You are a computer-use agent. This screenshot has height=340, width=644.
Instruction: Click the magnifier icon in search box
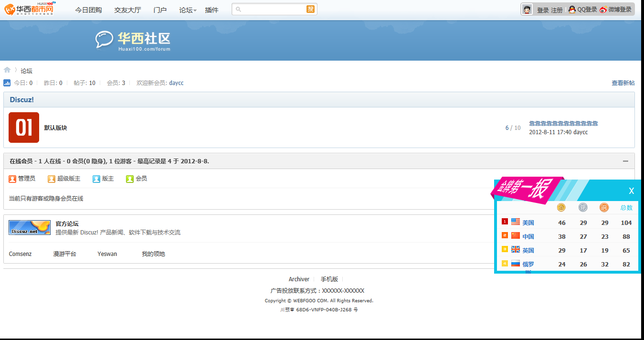(x=239, y=9)
